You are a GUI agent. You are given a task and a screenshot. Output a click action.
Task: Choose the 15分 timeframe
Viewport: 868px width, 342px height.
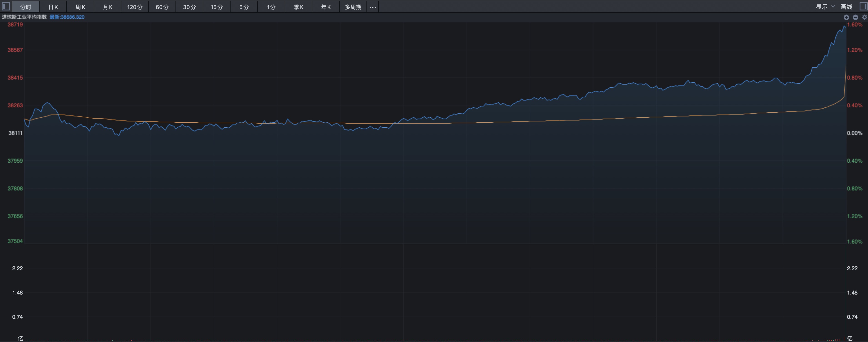[x=217, y=7]
